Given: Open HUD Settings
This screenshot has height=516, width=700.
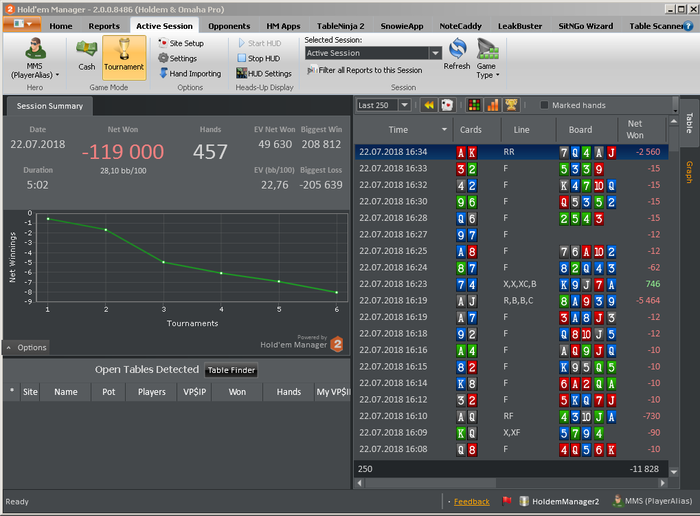Looking at the screenshot, I should pyautogui.click(x=264, y=74).
